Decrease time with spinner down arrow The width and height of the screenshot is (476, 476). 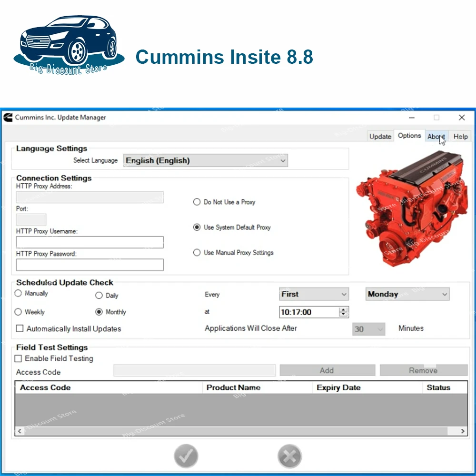[343, 314]
